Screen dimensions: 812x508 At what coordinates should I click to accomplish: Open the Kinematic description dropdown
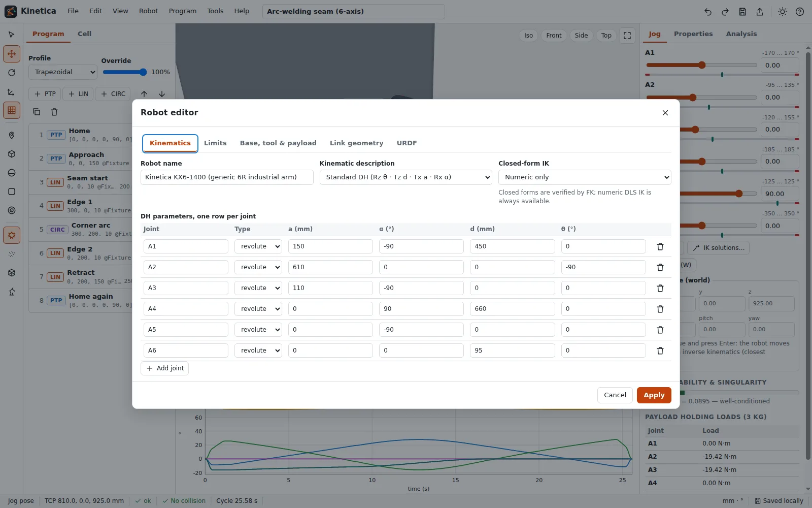tap(405, 177)
